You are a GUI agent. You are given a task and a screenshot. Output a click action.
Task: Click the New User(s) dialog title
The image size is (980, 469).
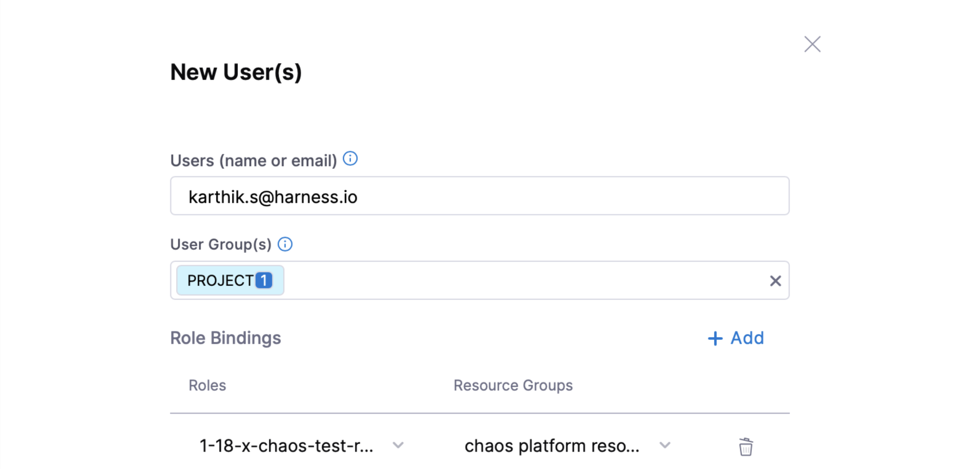click(236, 72)
